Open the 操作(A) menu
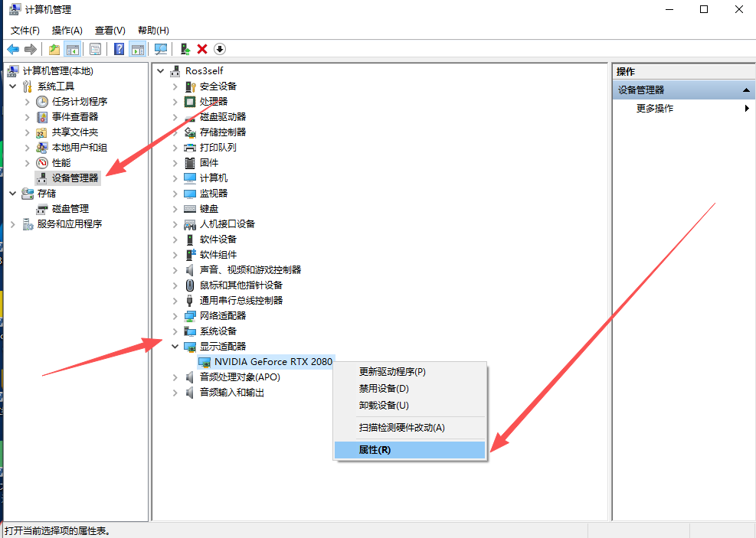The width and height of the screenshot is (756, 538). (67, 30)
